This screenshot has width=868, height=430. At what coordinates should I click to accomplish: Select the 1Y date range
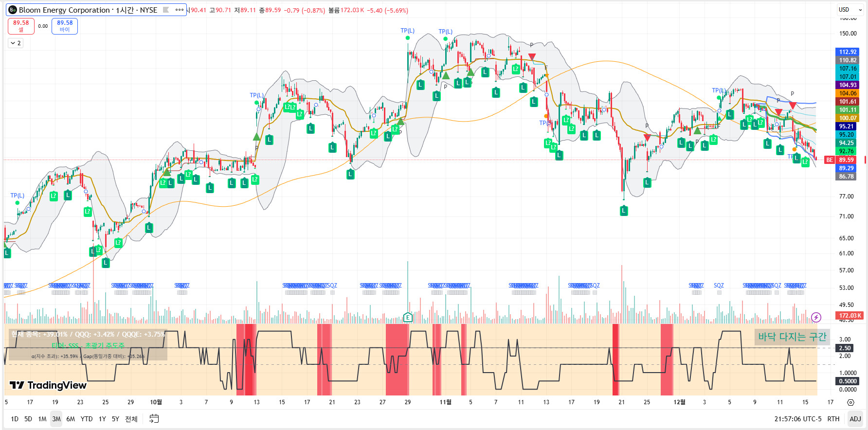click(102, 419)
